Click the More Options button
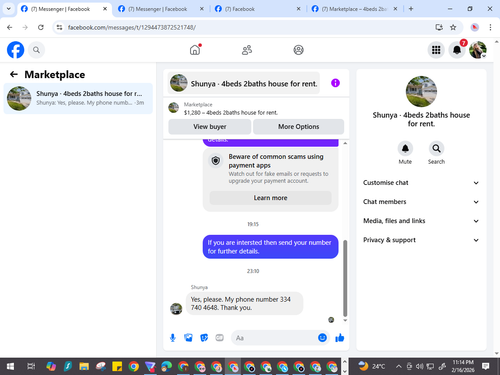 (298, 127)
